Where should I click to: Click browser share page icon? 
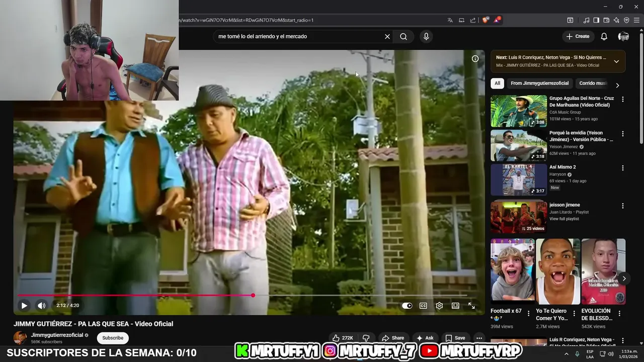pos(473,20)
